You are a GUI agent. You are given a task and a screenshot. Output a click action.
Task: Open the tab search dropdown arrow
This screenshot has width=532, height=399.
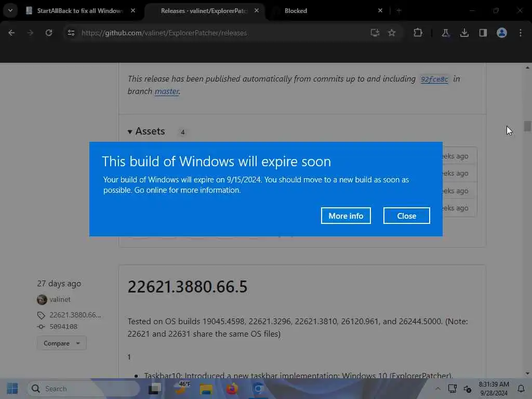10,10
